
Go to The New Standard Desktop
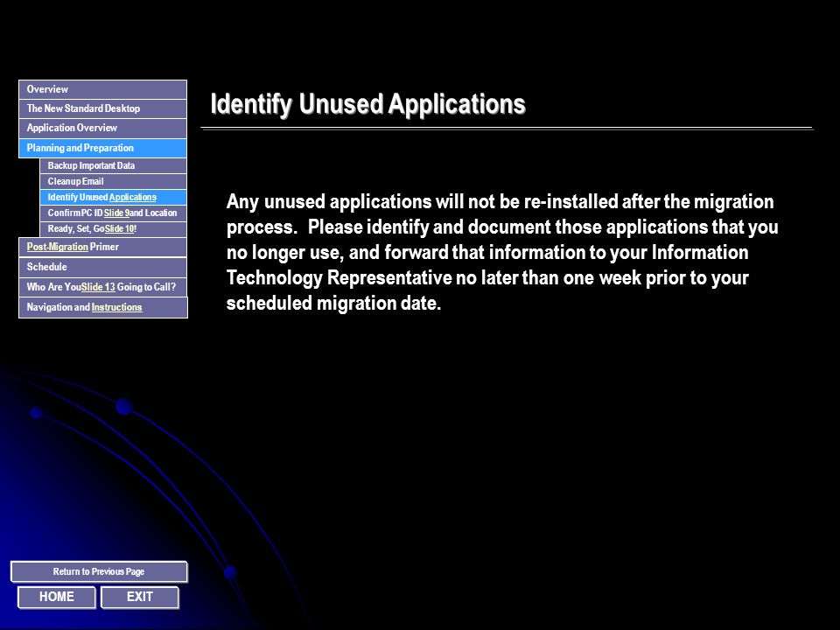(103, 108)
